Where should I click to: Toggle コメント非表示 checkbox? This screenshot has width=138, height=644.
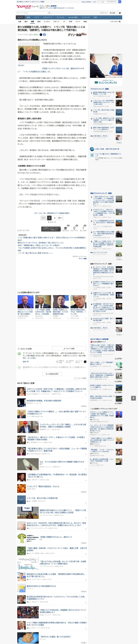click(75, 378)
